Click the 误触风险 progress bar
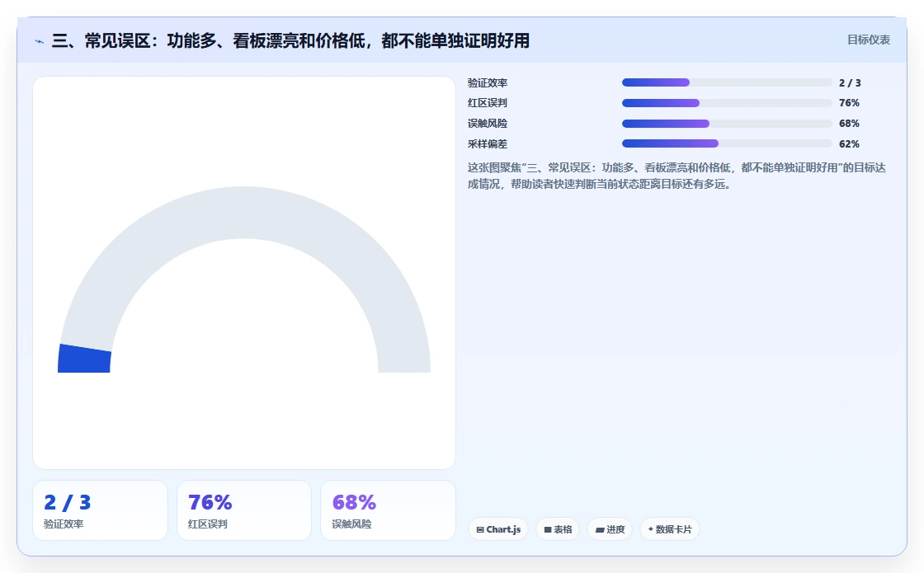This screenshot has height=573, width=924. click(727, 124)
